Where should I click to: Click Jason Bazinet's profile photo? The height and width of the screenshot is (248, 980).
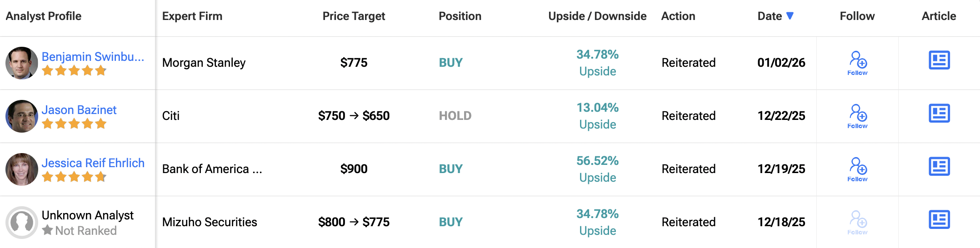pos(21,116)
